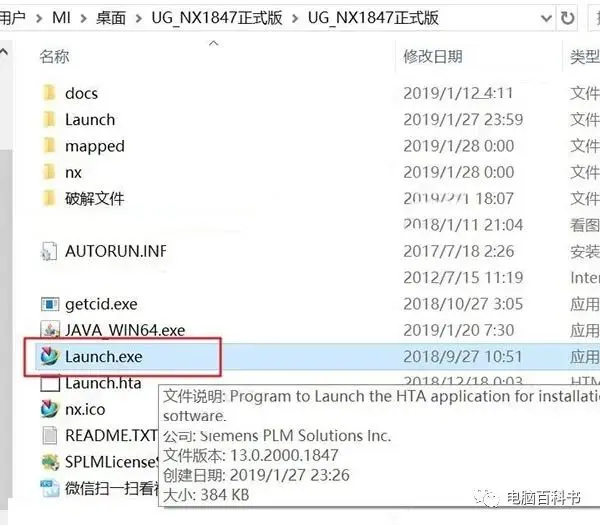Viewport: 600px width, 525px height.
Task: Select the README.TXT document icon
Action: 50,435
